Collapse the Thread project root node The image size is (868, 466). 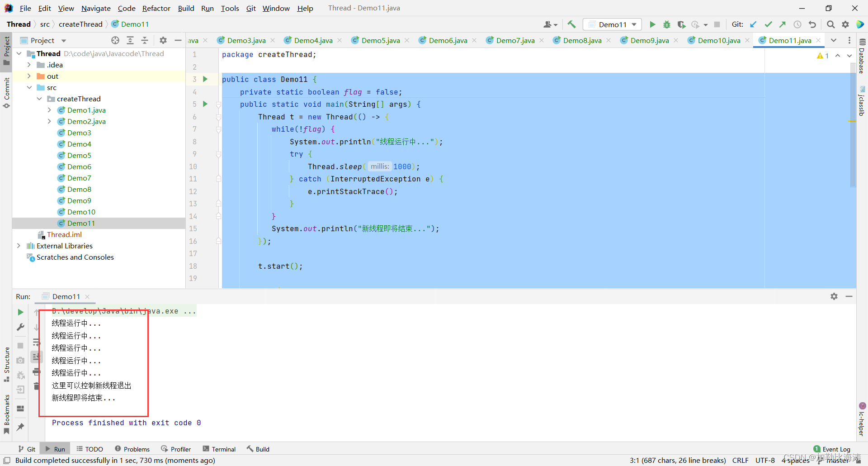tap(19, 53)
